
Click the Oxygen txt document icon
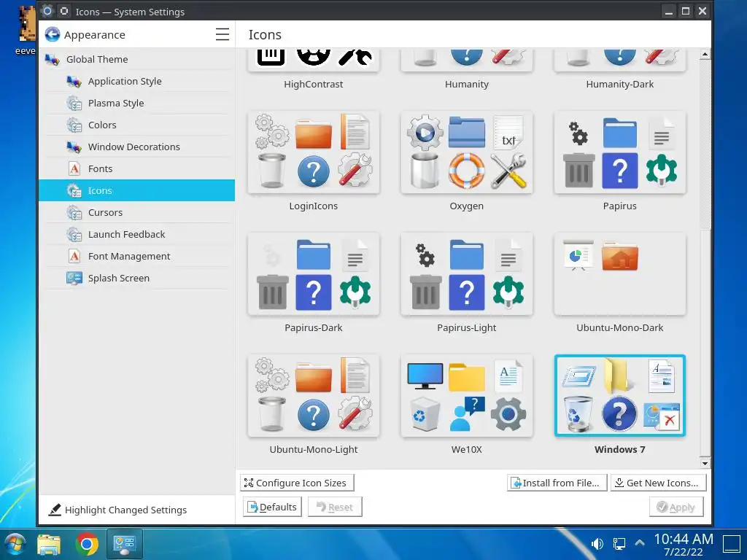508,133
